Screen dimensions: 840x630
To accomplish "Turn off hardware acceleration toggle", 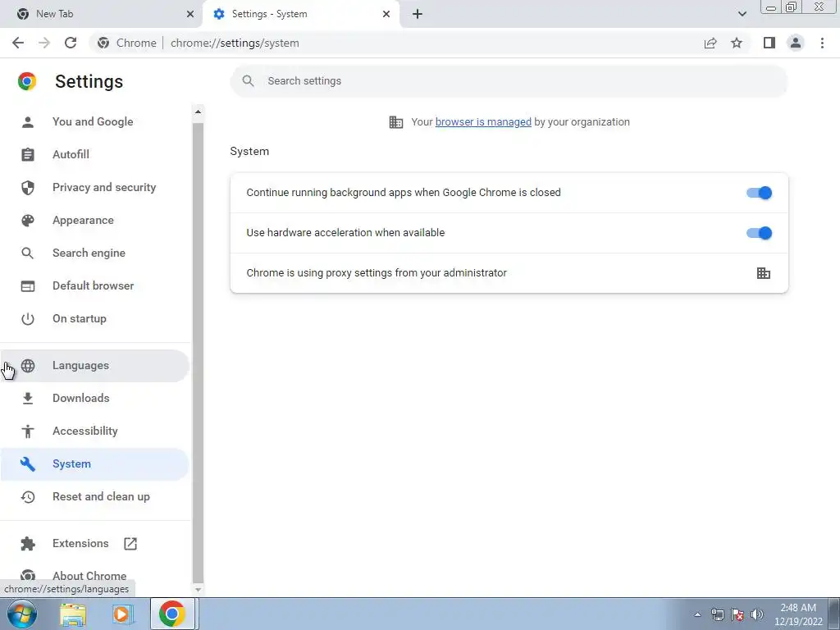I will [x=759, y=233].
